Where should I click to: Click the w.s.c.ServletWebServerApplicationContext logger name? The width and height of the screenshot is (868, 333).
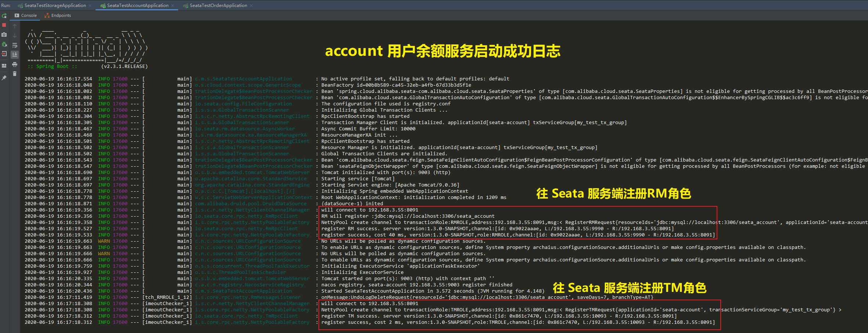pos(253,198)
